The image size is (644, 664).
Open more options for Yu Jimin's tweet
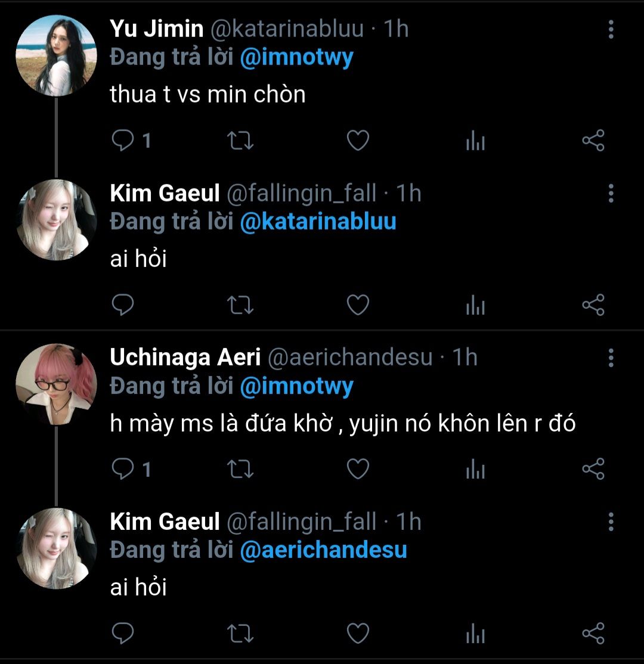[x=611, y=29]
